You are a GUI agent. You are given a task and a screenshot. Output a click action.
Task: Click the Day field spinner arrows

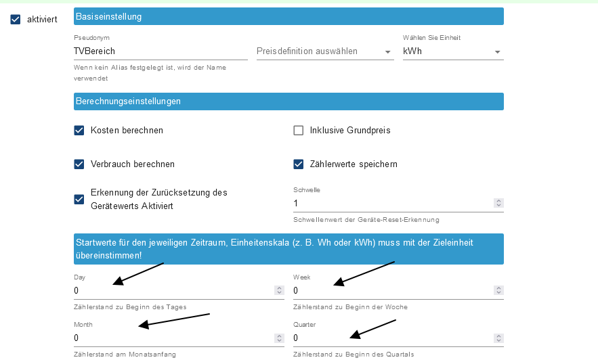279,290
